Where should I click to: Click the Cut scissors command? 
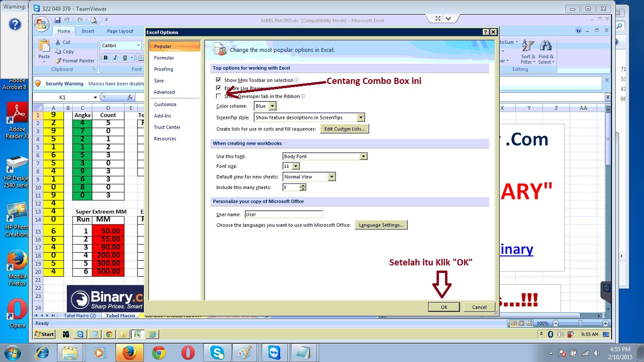click(63, 42)
